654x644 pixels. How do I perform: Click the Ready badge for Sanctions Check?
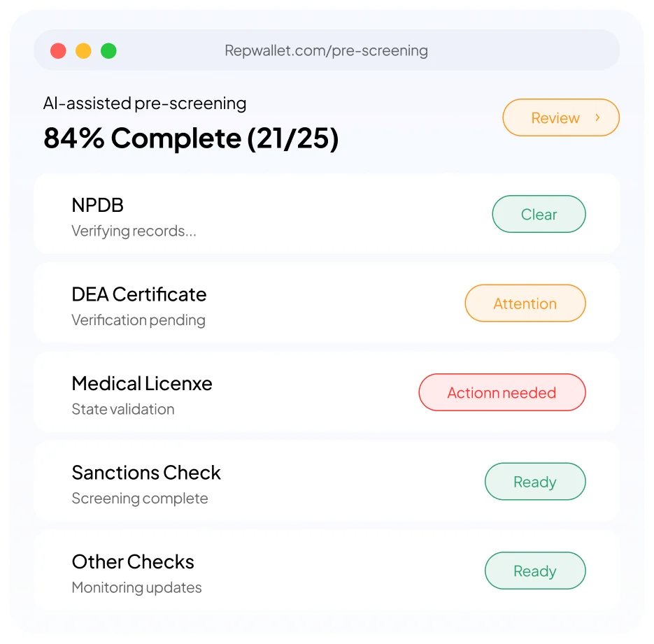coord(535,482)
